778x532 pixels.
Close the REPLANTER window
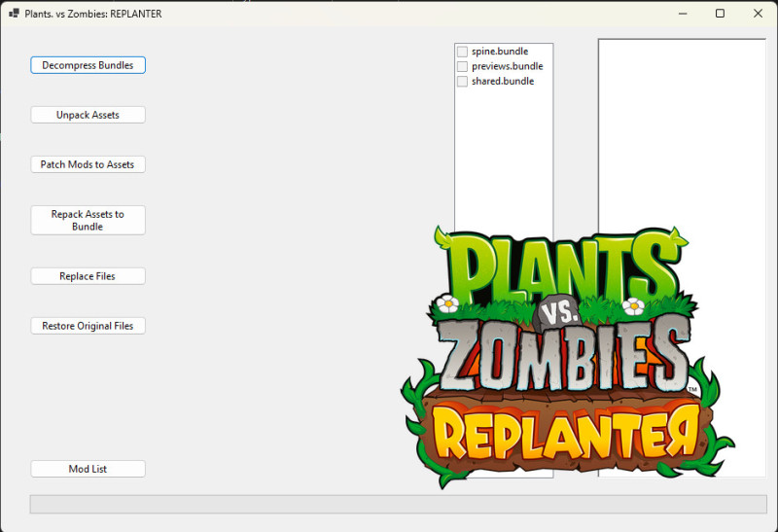coord(758,14)
